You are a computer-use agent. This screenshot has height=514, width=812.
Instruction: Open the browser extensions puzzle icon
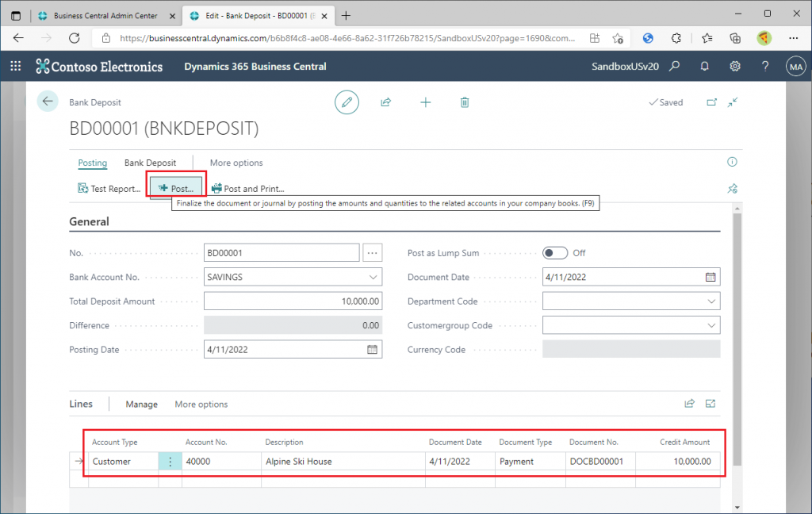676,38
